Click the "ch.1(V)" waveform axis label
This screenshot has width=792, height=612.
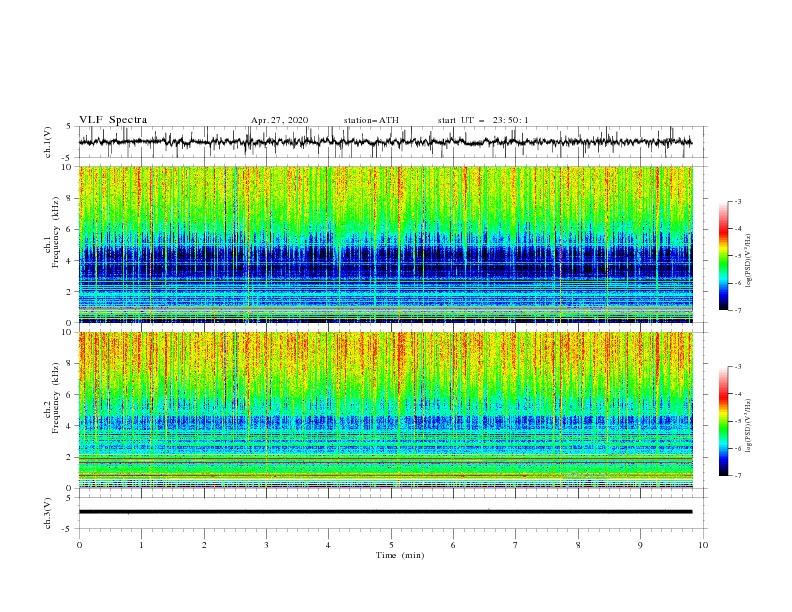(48, 142)
